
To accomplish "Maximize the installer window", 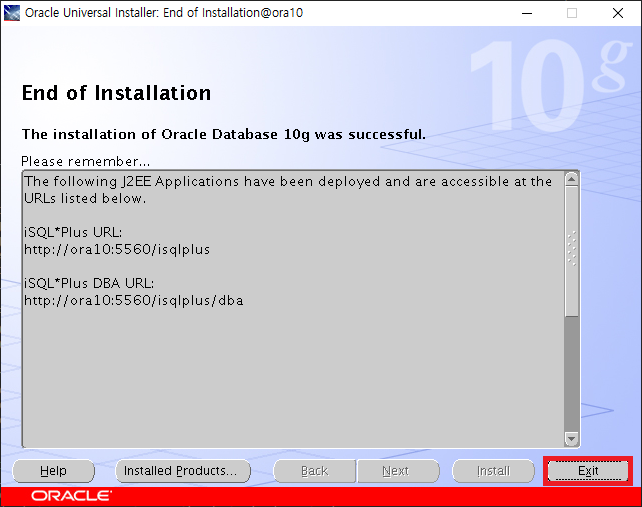I will click(x=572, y=13).
